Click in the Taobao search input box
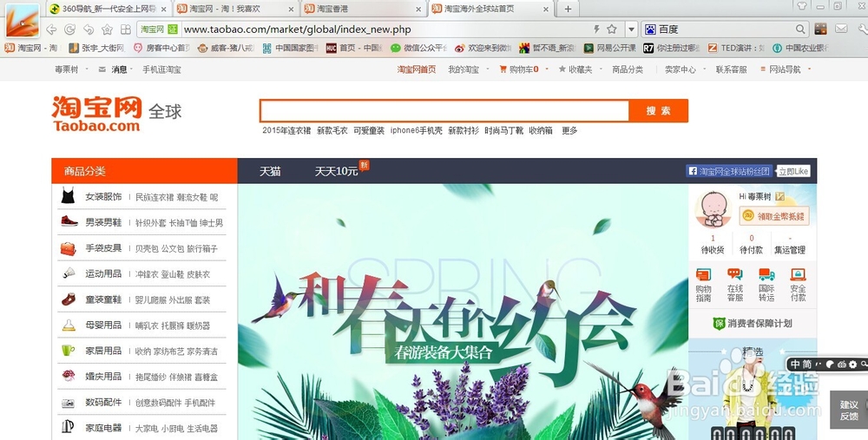868x440 pixels. pos(444,111)
